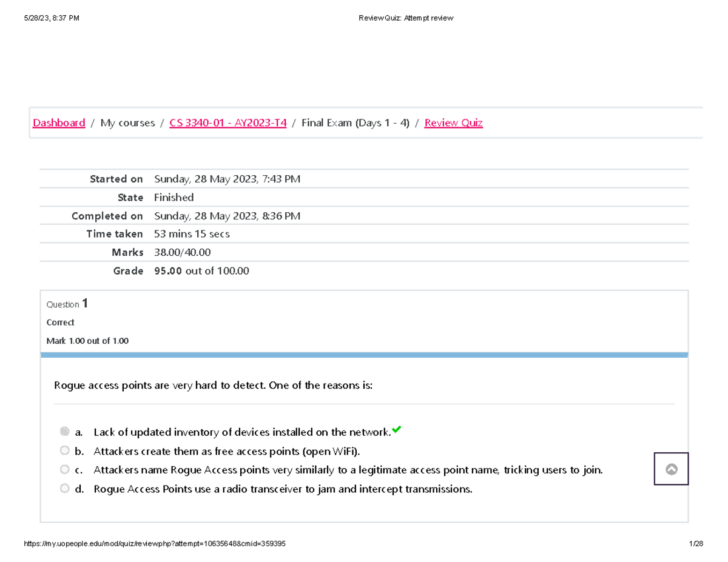Click the scroll-to-top arrow icon
Image resolution: width=728 pixels, height=562 pixels.
click(x=671, y=469)
